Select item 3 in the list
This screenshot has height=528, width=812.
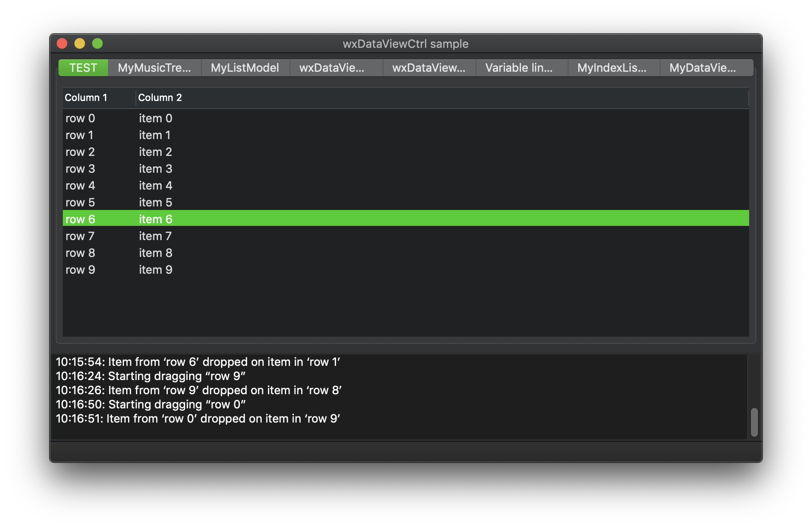coord(155,169)
